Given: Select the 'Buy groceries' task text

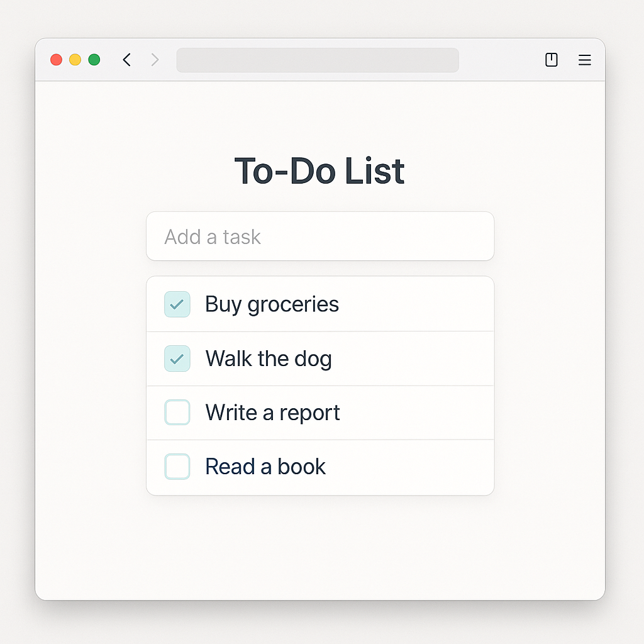Looking at the screenshot, I should 272,305.
